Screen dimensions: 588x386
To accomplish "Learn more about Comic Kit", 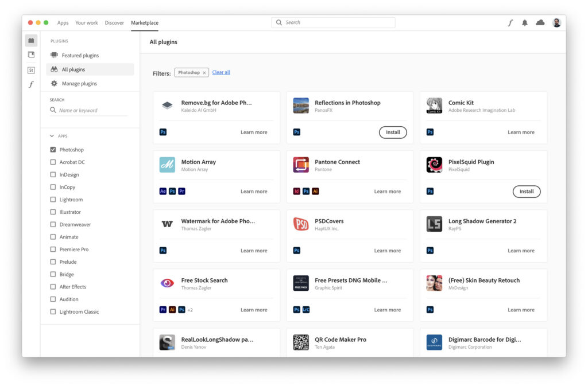I will [x=521, y=132].
